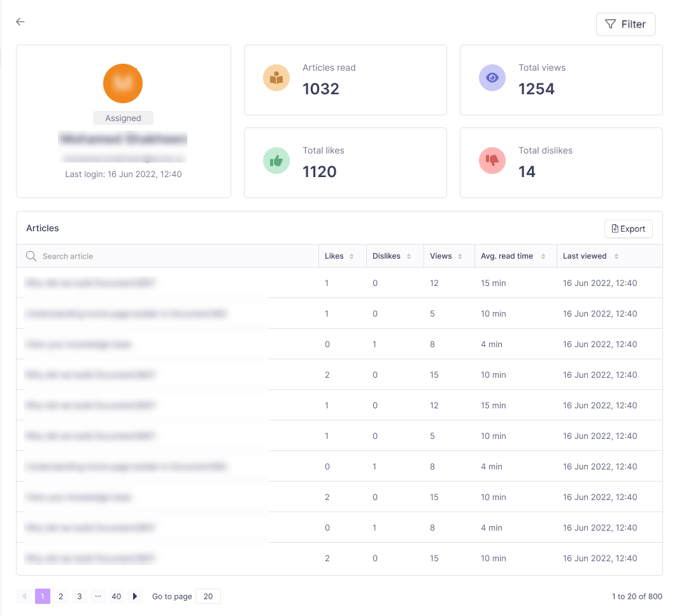Click the search magnifier icon
This screenshot has width=677, height=616.
(x=31, y=256)
